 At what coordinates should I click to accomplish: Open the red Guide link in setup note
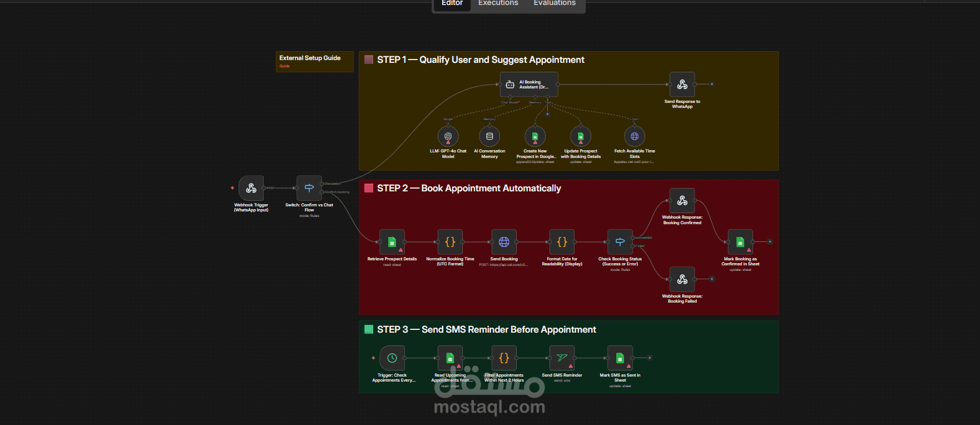[285, 66]
